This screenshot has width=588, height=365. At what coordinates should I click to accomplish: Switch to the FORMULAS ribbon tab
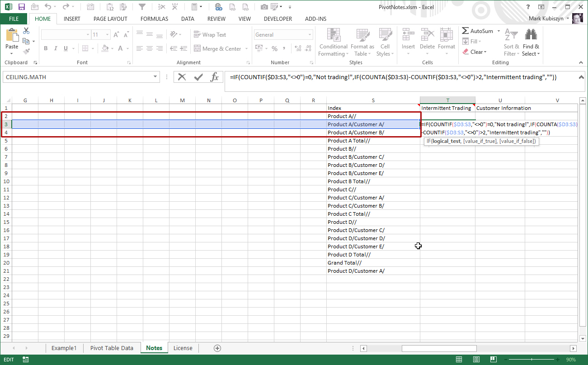click(x=154, y=19)
